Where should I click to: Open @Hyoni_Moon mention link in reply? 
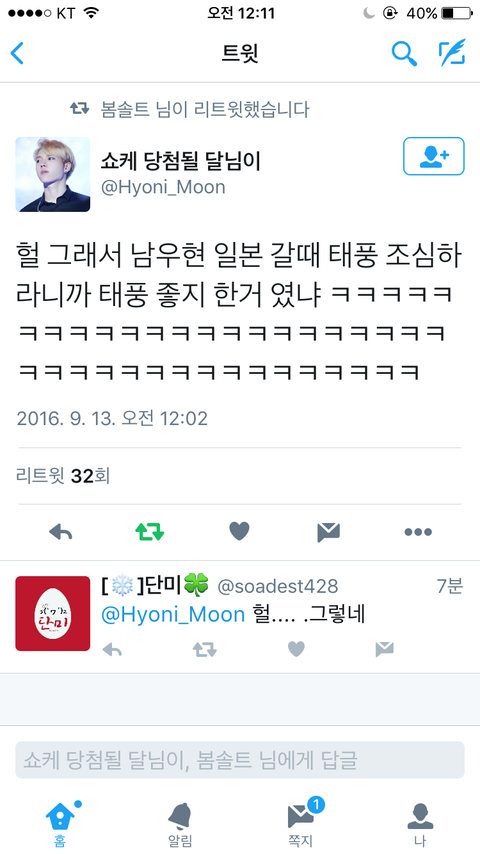[x=173, y=614]
